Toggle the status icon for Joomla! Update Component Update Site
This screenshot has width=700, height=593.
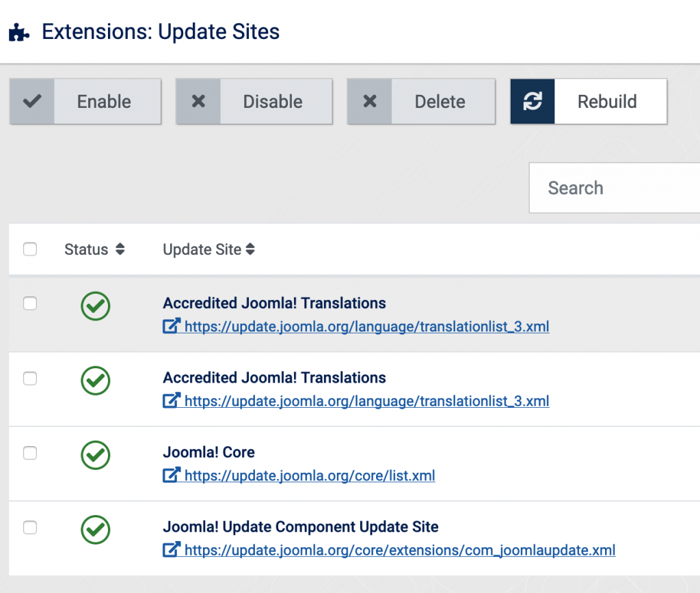[x=96, y=529]
